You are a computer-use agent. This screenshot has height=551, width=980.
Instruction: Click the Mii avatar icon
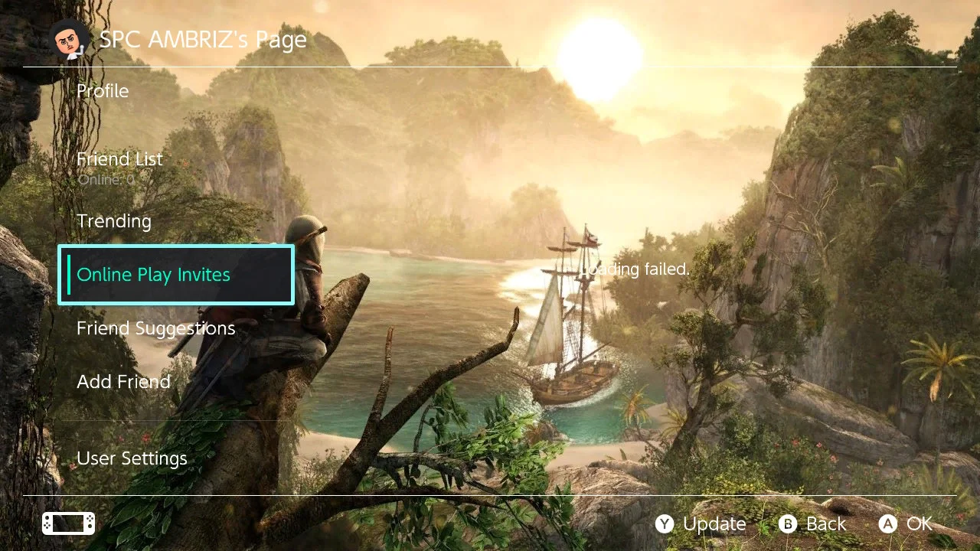(70, 40)
